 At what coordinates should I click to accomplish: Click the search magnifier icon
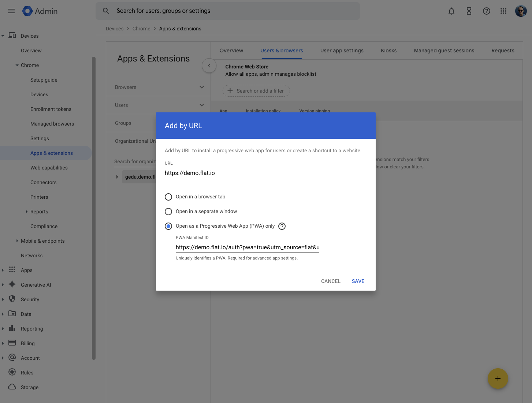[x=106, y=11]
